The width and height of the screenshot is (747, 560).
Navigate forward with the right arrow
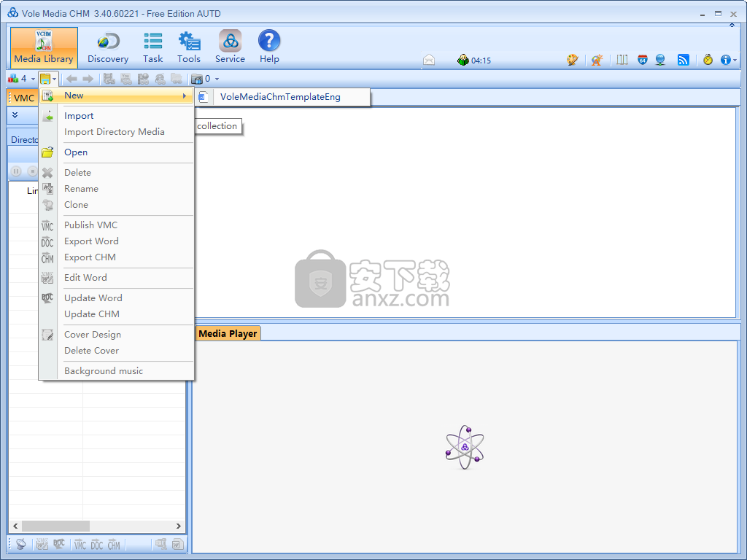coord(88,79)
